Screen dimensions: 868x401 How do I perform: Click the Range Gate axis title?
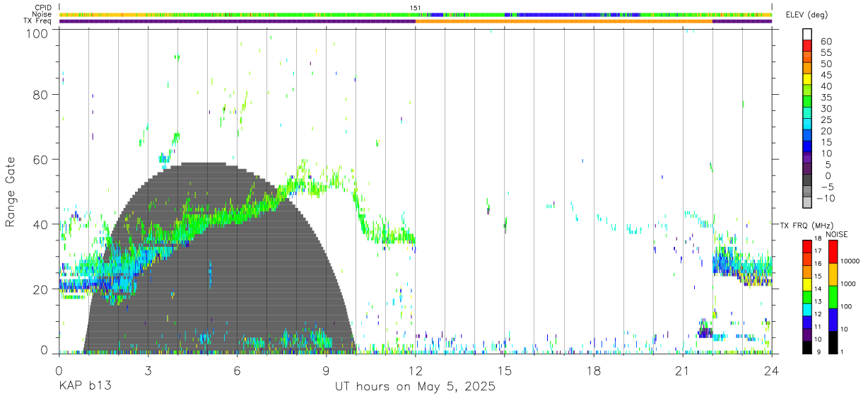[11, 192]
